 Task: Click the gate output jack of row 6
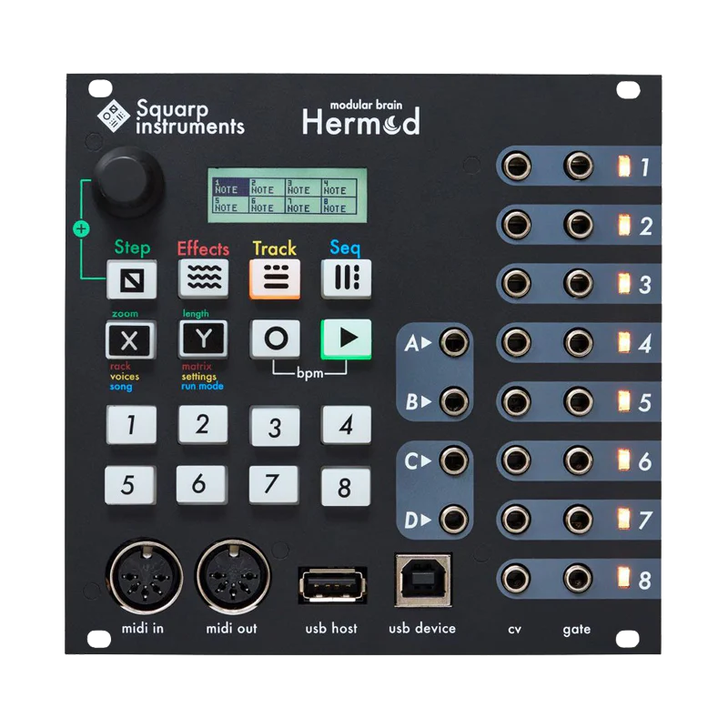pos(579,460)
